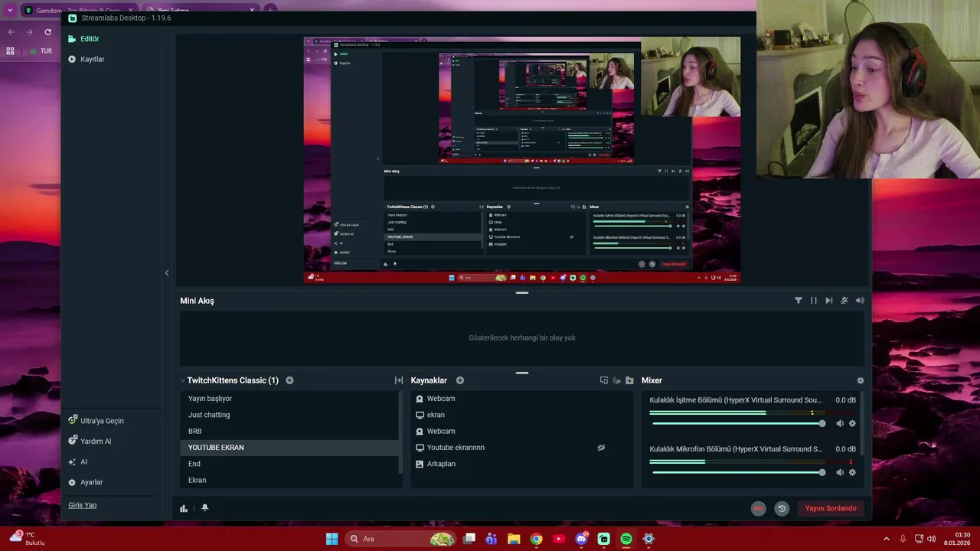Open the notifications bell icon

click(204, 508)
